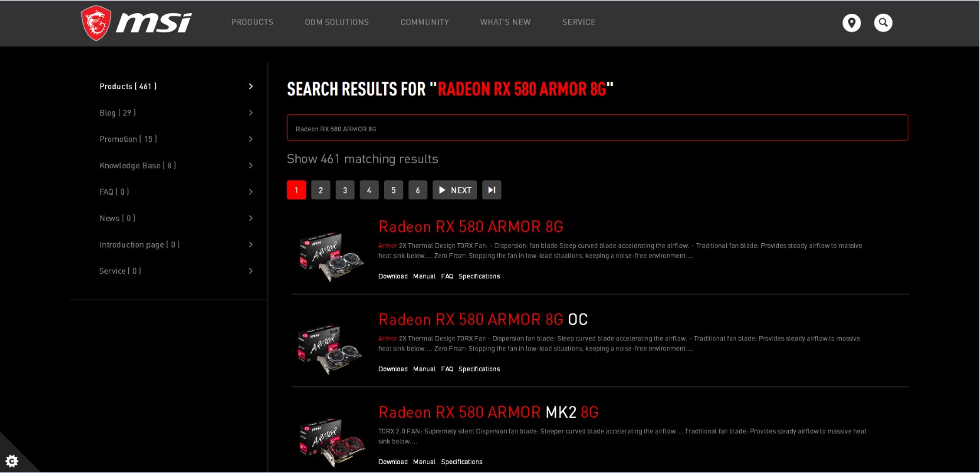Open the store locator pin icon
The height and width of the screenshot is (473, 980).
(x=852, y=23)
